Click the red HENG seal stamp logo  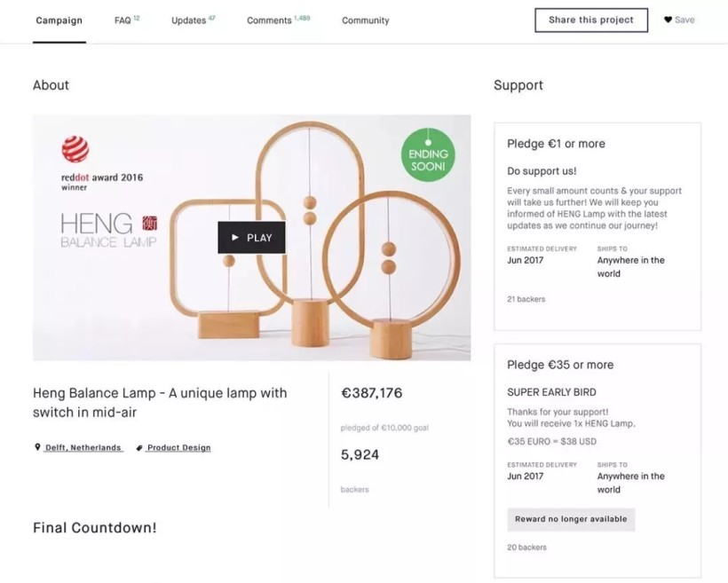click(148, 224)
